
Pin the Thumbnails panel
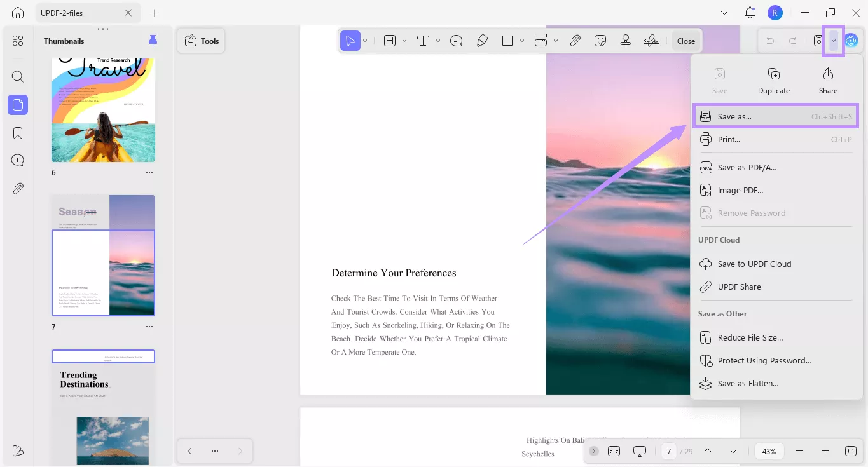(x=153, y=41)
